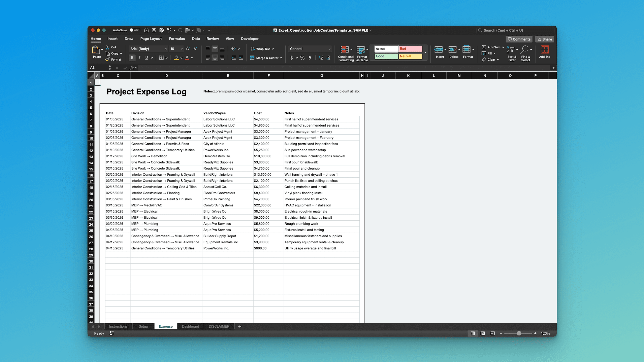Viewport: 644px width, 362px height.
Task: Click inside the formula bar
Action: pos(225,68)
